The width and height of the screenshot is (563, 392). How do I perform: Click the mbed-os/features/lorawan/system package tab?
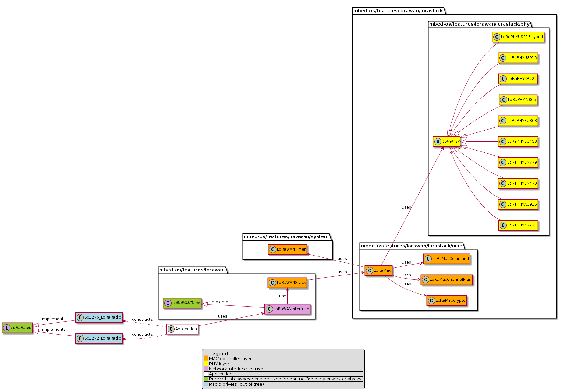click(286, 236)
